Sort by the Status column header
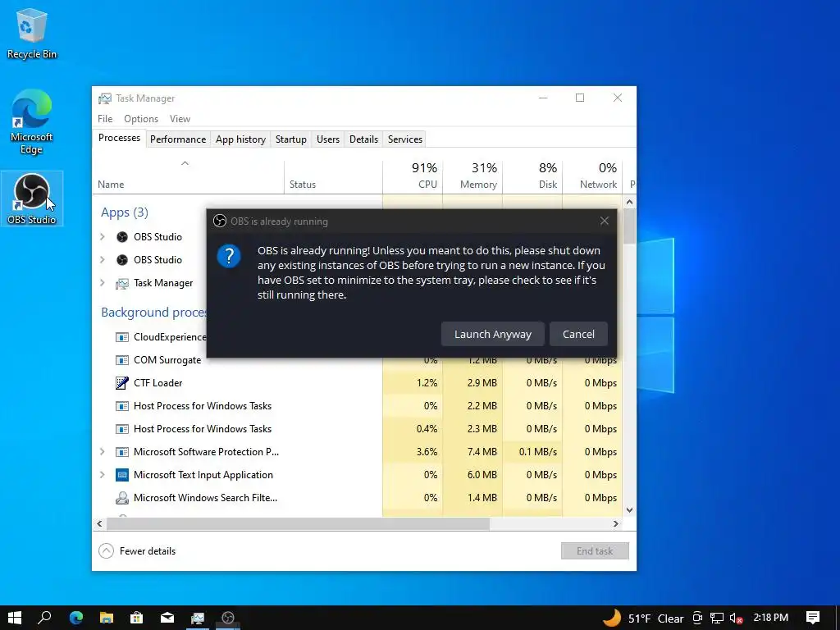 [x=333, y=176]
